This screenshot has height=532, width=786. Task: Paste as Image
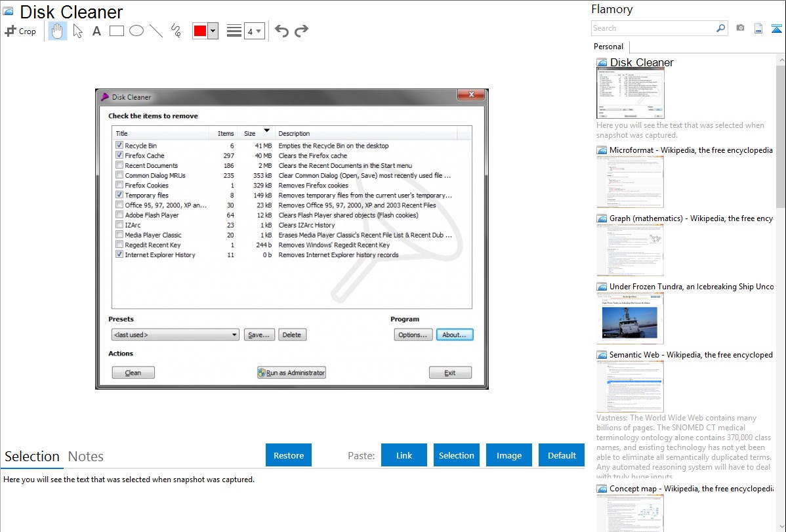508,455
